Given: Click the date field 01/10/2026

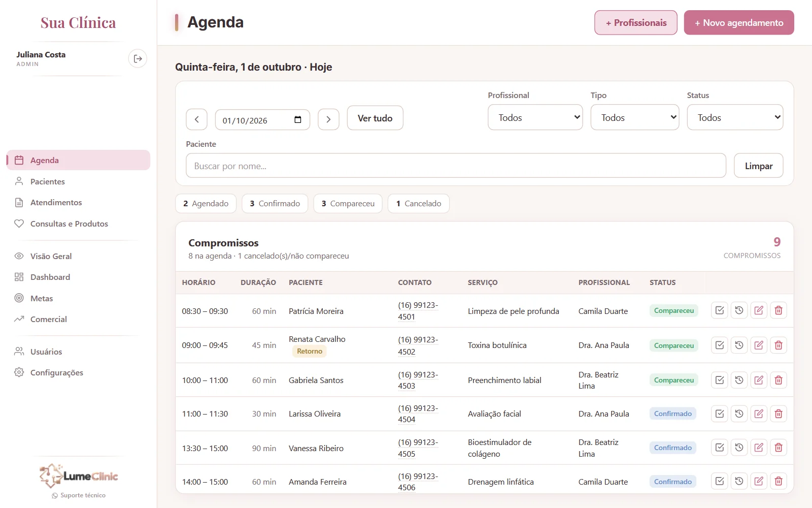Looking at the screenshot, I should (x=262, y=120).
